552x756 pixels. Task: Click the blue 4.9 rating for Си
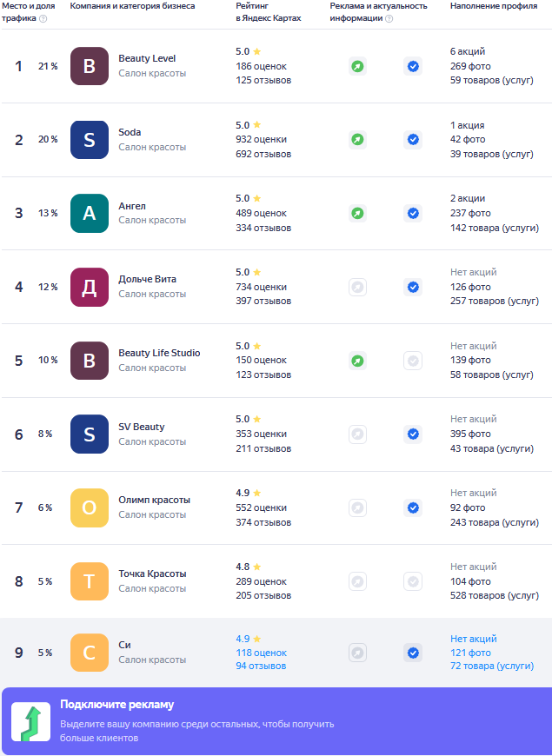click(x=243, y=639)
